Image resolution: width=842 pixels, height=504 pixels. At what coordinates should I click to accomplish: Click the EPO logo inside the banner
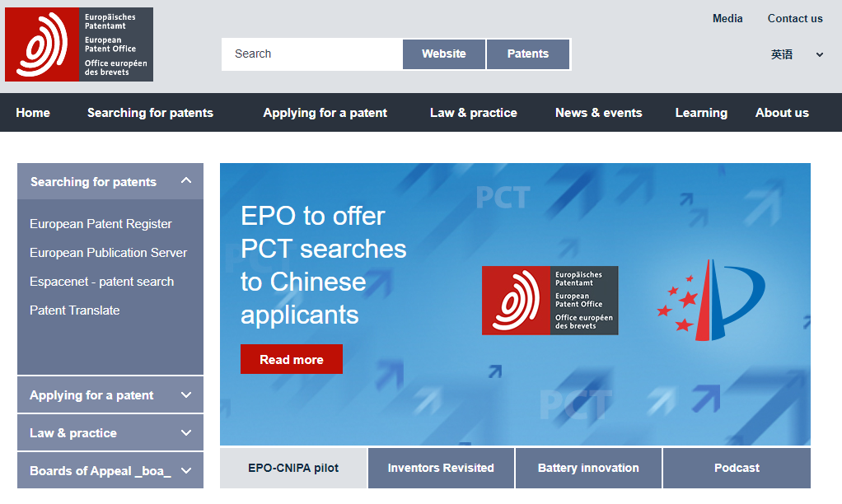point(550,300)
